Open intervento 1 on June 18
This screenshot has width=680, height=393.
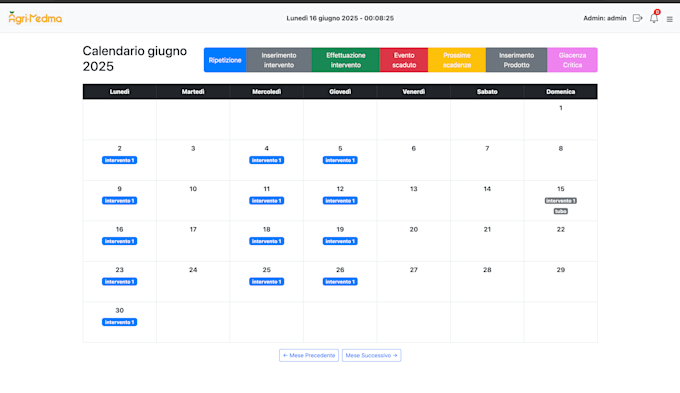coord(267,241)
